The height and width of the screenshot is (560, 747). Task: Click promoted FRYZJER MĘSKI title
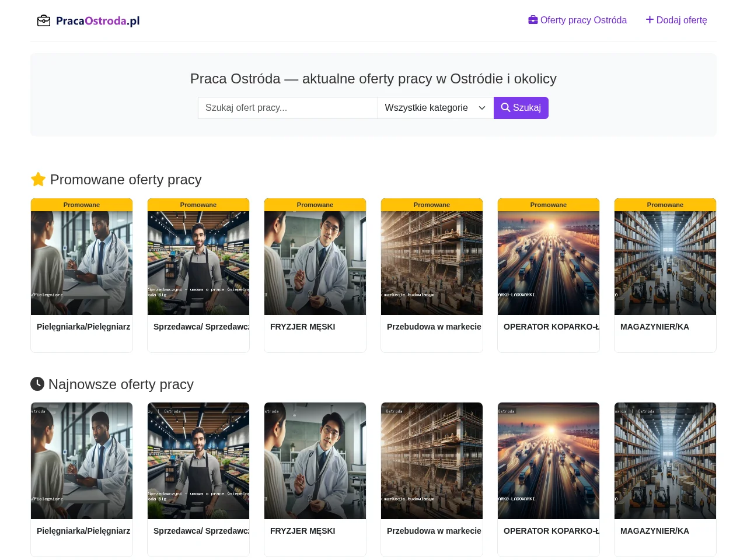(x=303, y=327)
